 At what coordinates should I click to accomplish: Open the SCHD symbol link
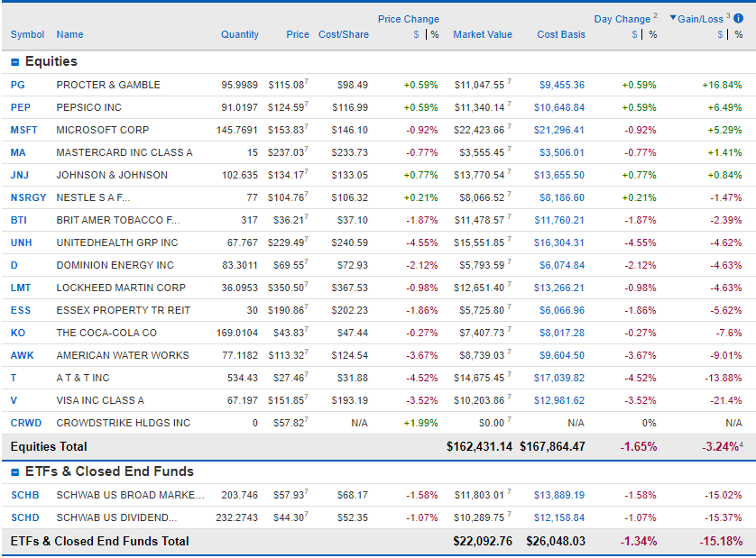25,518
